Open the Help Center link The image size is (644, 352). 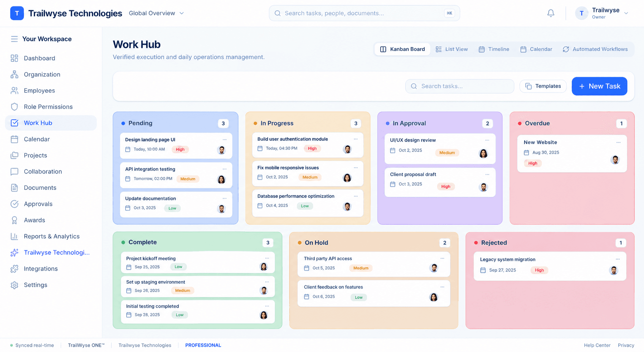coord(597,345)
